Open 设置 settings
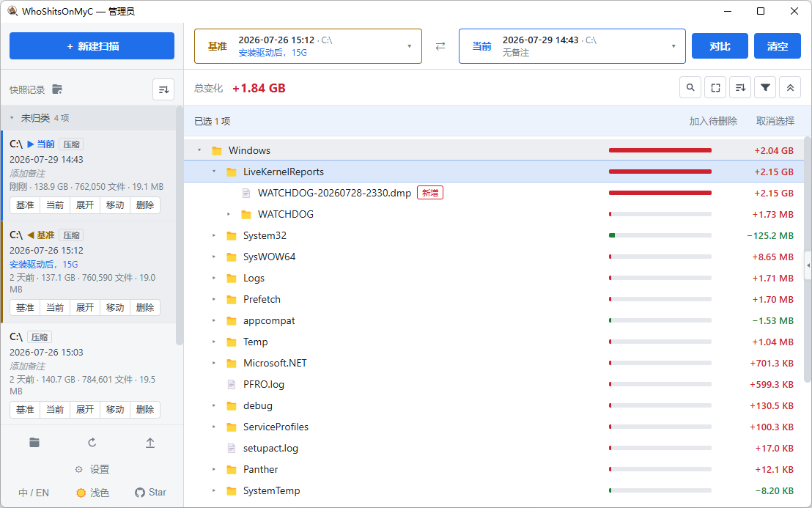Viewport: 812px width, 508px height. click(x=92, y=469)
